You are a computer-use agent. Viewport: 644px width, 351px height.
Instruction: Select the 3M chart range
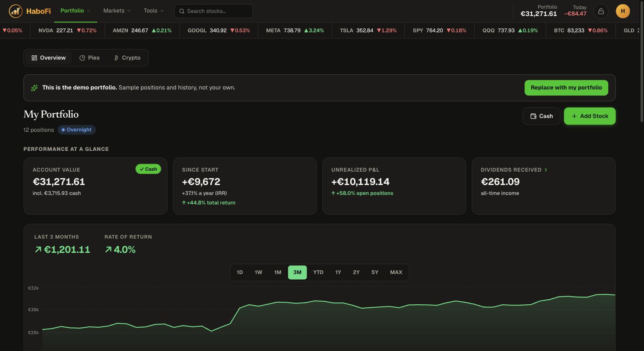click(297, 272)
